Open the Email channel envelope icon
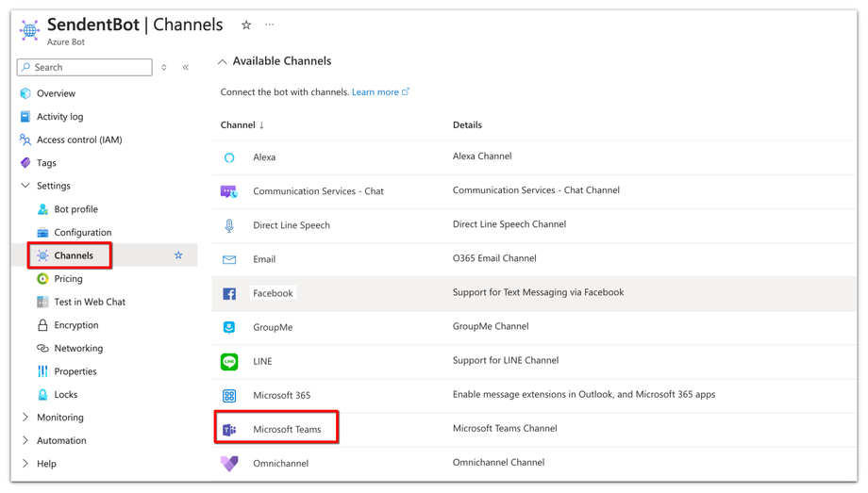The image size is (868, 493). click(x=229, y=260)
